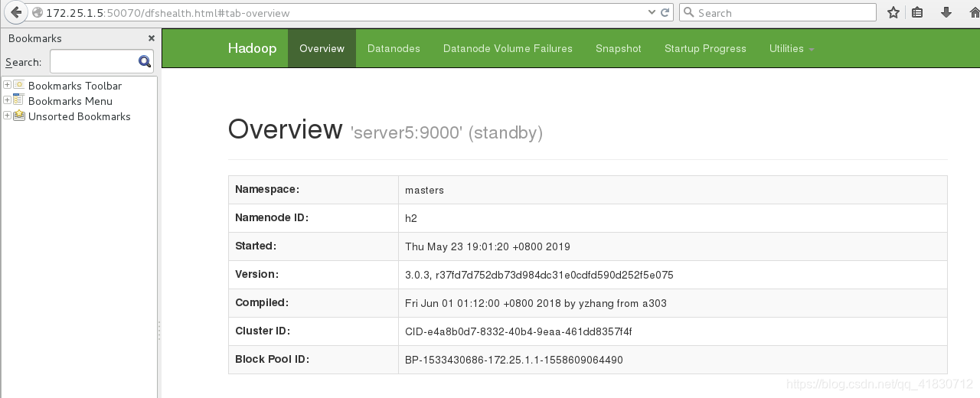Expand the Unsorted Bookmarks folder
Screen dimensions: 980x398
click(x=7, y=116)
